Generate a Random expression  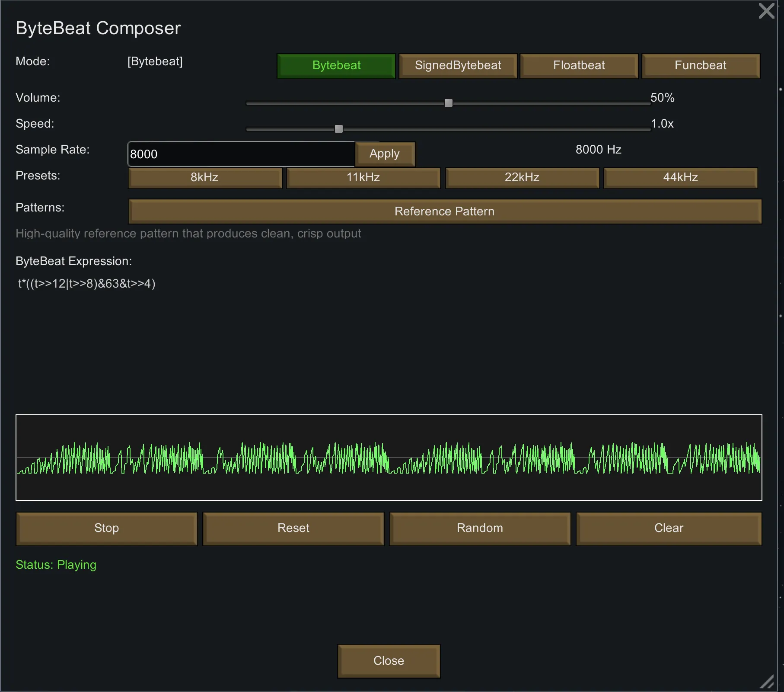(x=480, y=529)
